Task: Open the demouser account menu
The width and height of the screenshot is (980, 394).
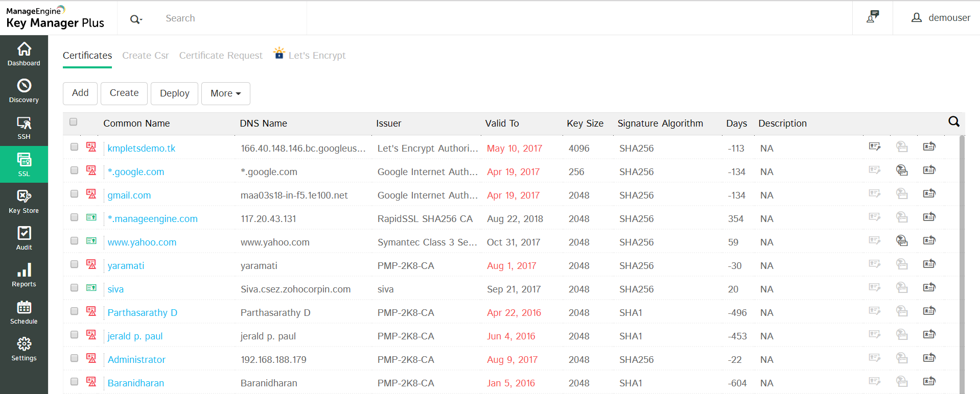Action: coord(941,18)
